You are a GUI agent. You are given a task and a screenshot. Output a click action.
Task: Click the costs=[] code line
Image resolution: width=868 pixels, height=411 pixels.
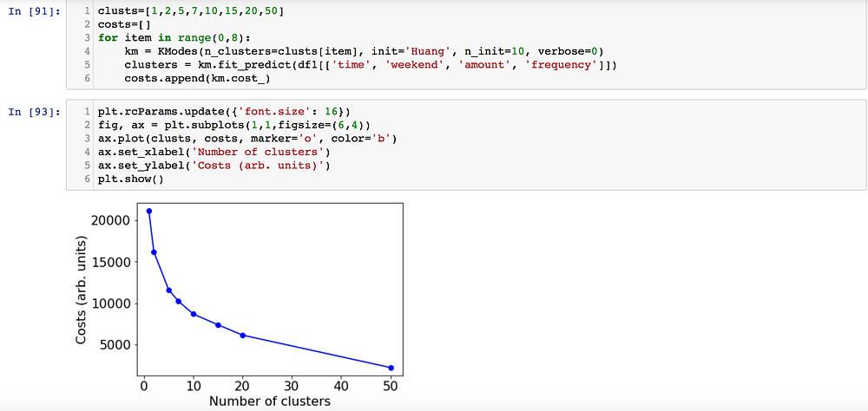[124, 24]
